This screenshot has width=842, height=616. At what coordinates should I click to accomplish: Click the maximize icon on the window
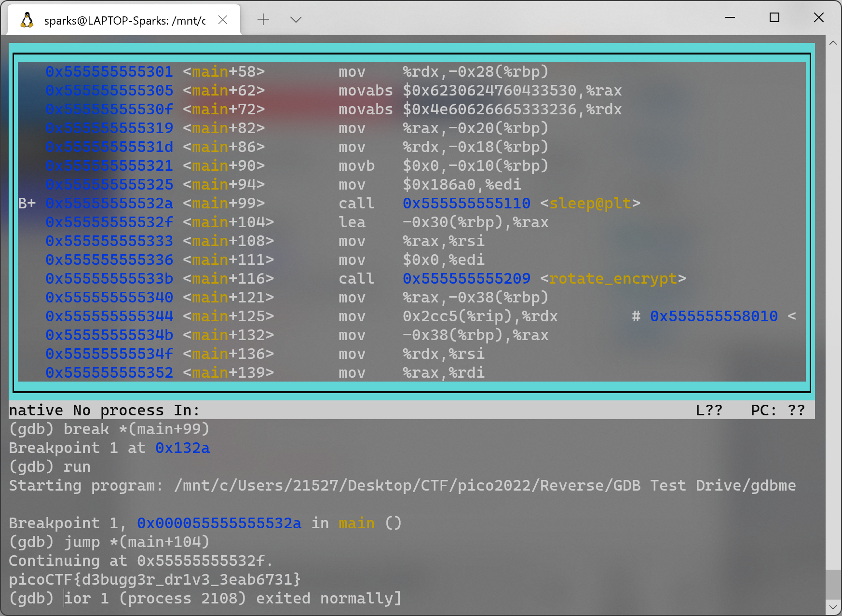click(x=774, y=17)
